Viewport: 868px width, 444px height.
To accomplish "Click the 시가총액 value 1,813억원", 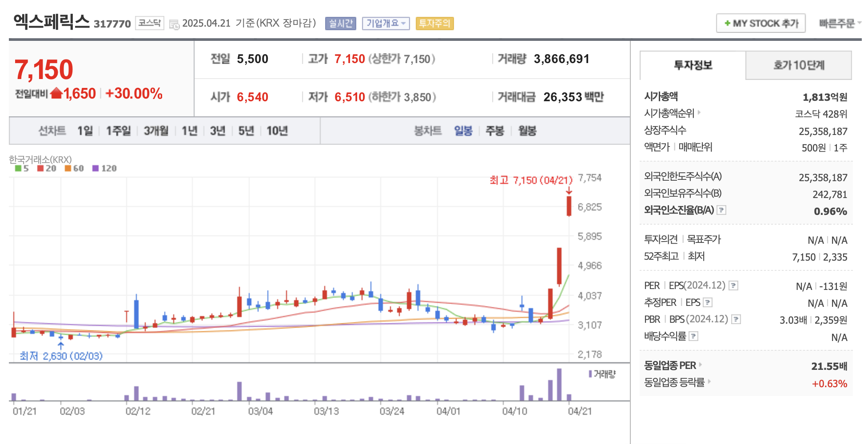I will 825,97.
